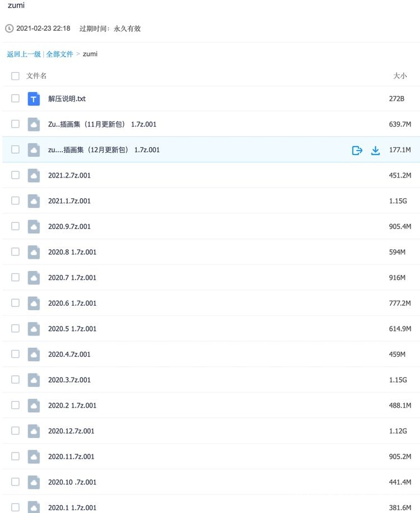Open file 2020.3.7z.001 by its name
Viewport: 420px width, 513px height.
coord(69,380)
